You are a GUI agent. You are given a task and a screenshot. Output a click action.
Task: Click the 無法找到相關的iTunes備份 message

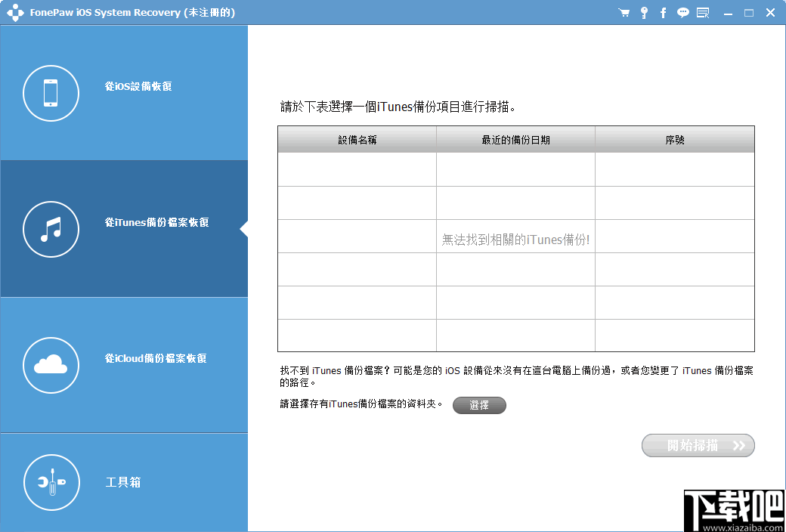(515, 237)
